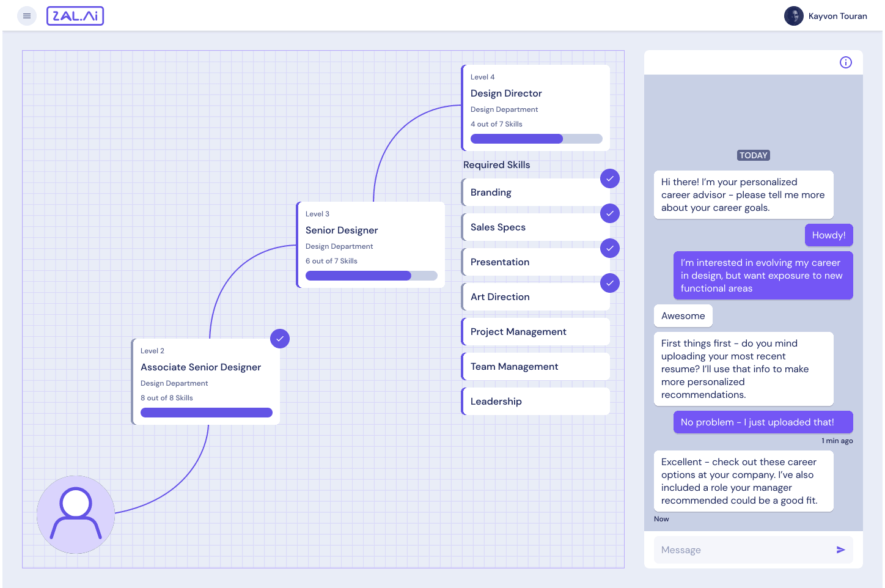The image size is (885, 588).
Task: Toggle the Branding skill checkmark
Action: [x=609, y=178]
